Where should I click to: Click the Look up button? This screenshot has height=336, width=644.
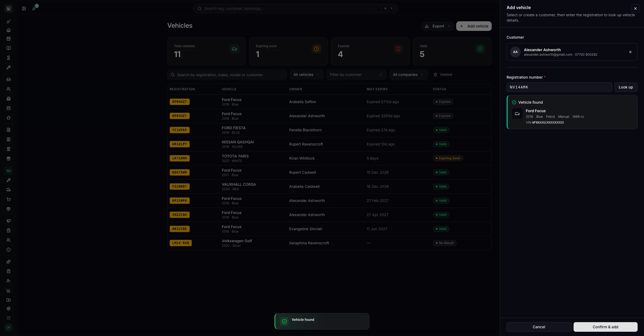point(626,87)
